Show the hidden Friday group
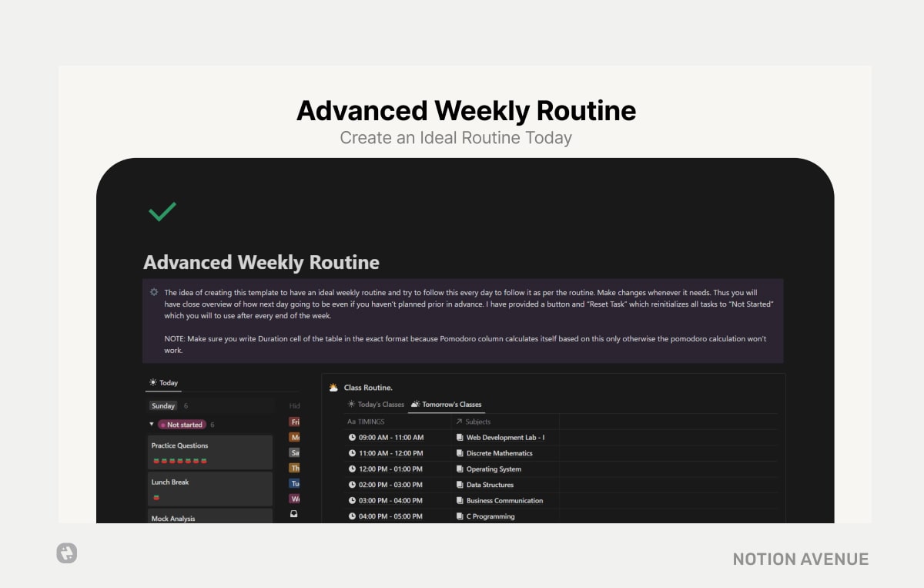 point(295,422)
